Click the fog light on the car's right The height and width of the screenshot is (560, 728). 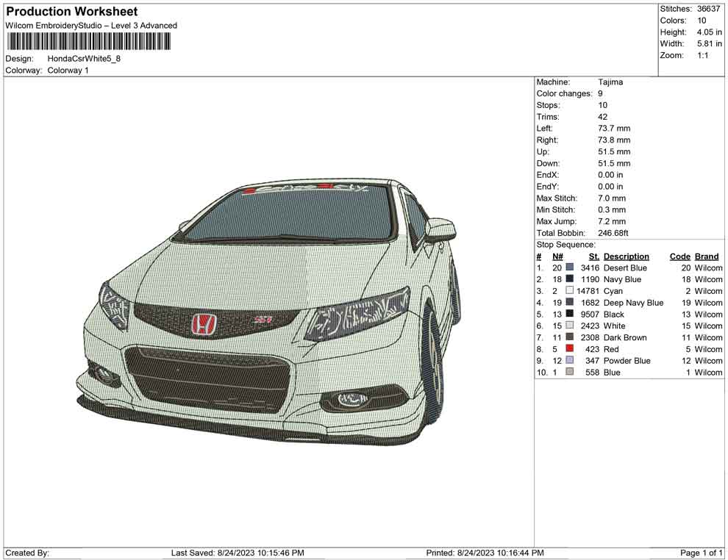354,399
